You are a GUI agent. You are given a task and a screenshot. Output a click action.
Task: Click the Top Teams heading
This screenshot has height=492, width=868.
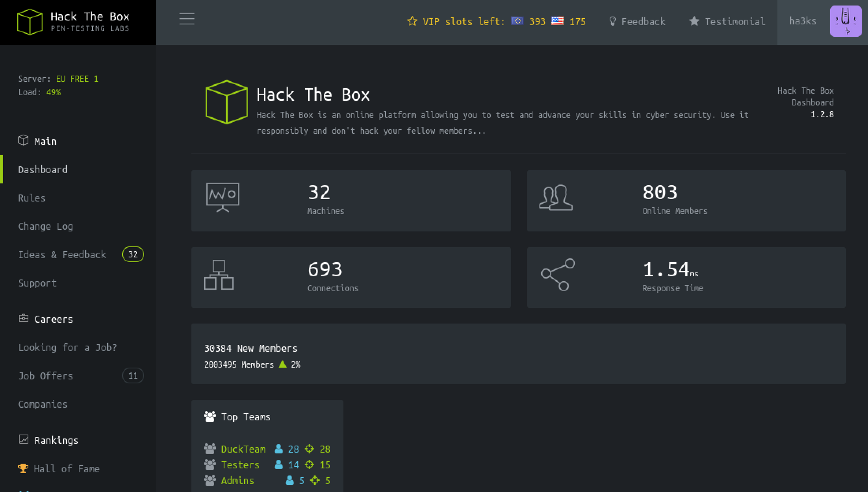point(246,417)
